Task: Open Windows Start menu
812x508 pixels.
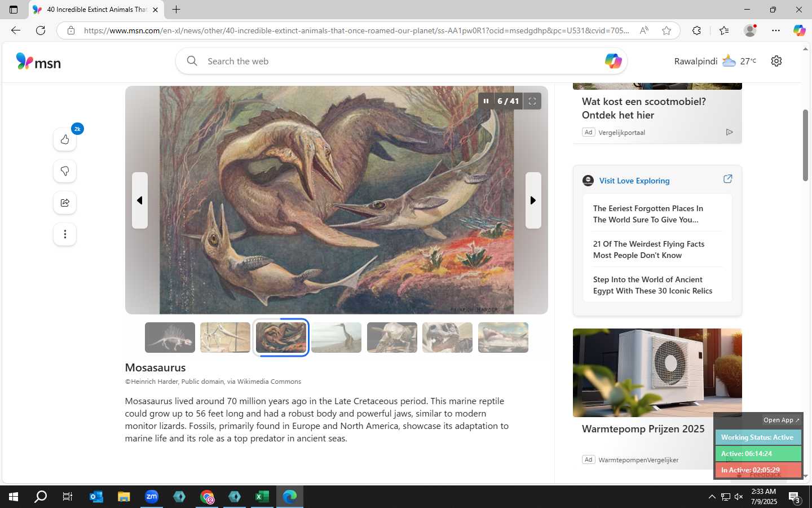Action: tap(14, 497)
